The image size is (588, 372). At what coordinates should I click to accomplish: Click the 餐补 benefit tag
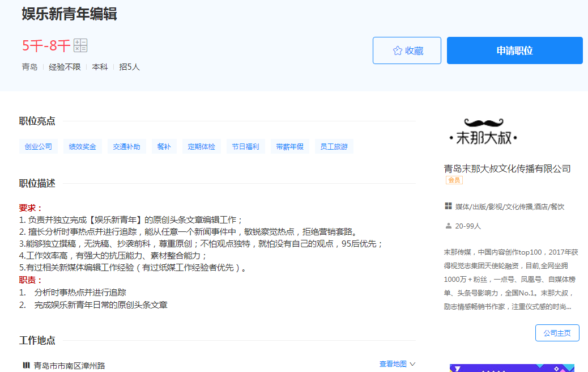tap(164, 147)
